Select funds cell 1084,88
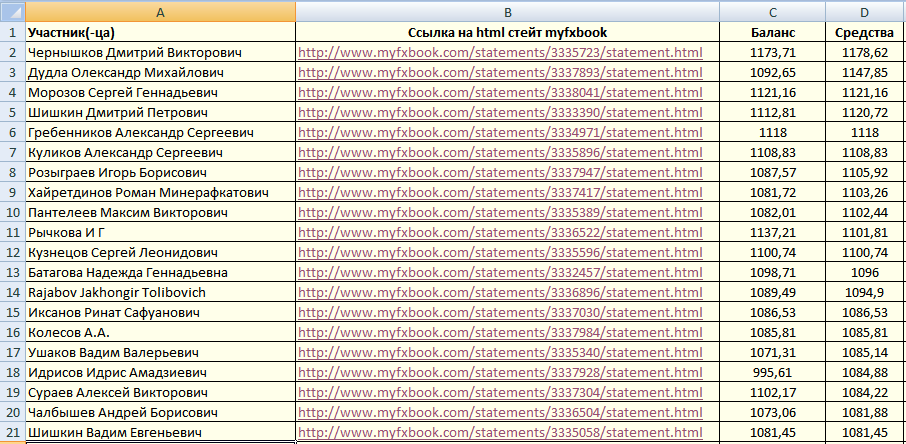Screen dimensions: 906x444 [x=864, y=372]
